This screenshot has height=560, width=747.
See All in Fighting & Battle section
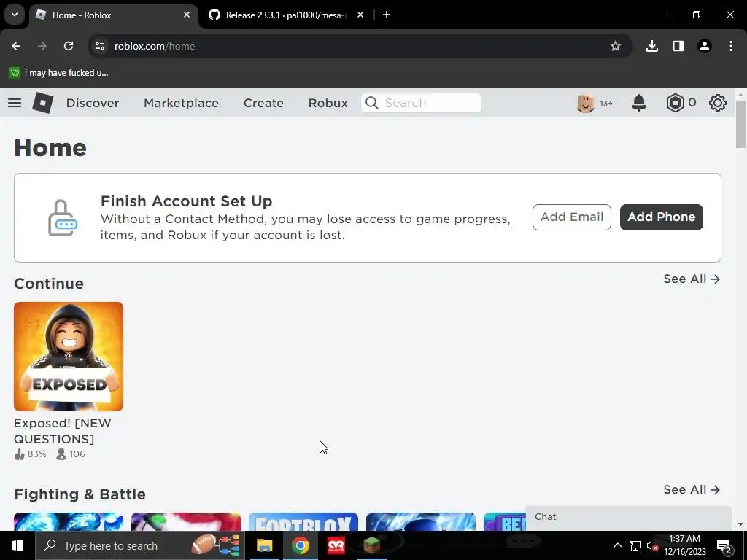[x=692, y=489]
